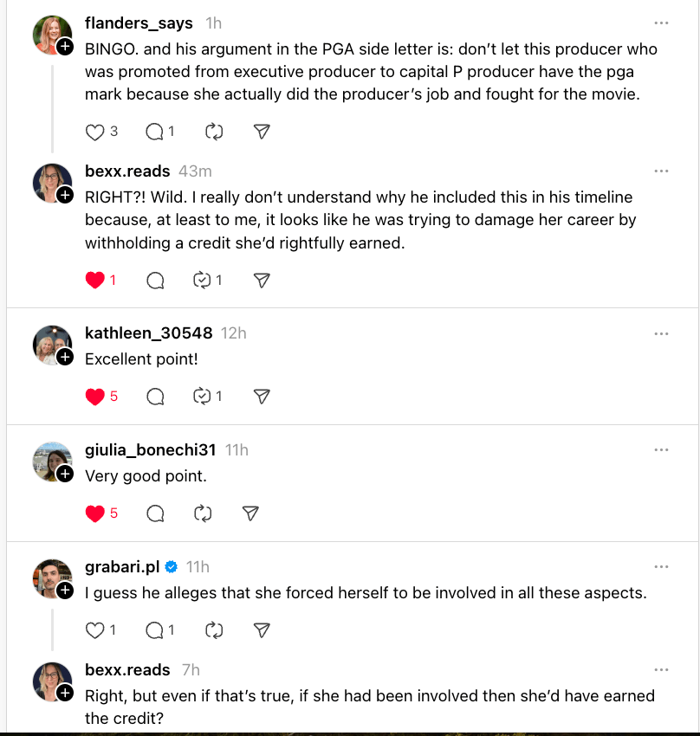
Task: Open more options for flanders_says' comment
Action: [662, 23]
